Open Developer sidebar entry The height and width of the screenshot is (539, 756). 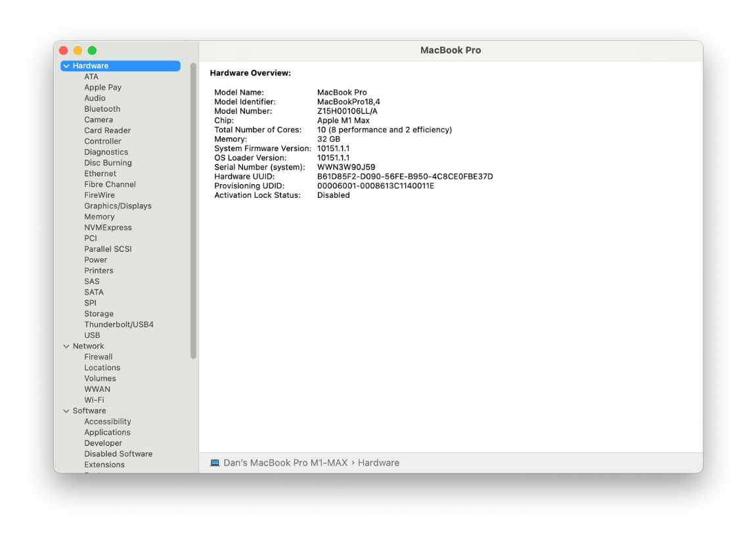point(103,444)
